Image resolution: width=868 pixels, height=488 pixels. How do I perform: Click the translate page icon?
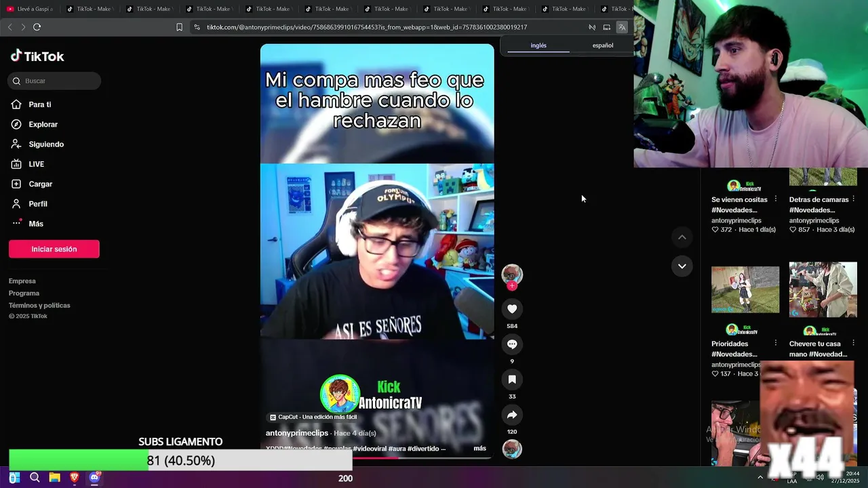622,27
